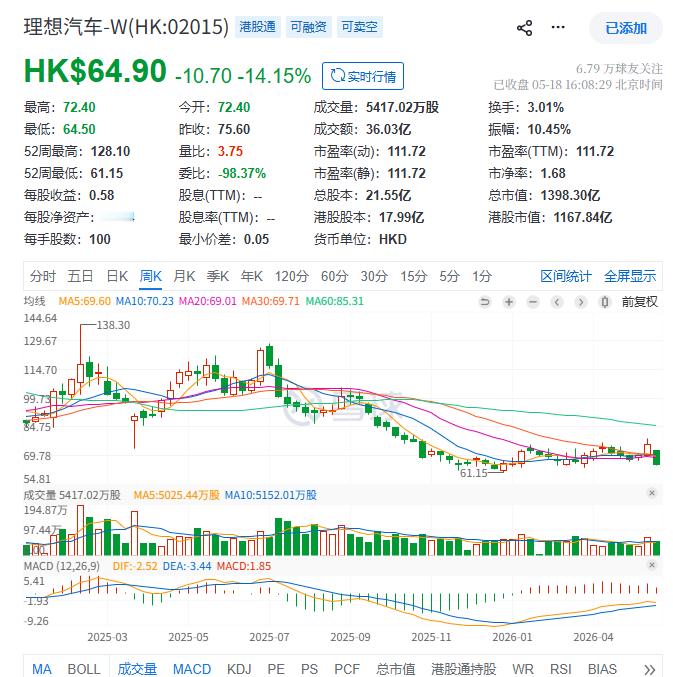
Task: Close the MACD indicator panel
Action: 652,565
